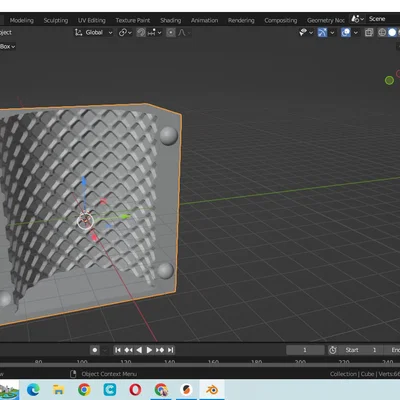This screenshot has height=400, width=400.
Task: Jump to the next keyframe
Action: pos(160,350)
